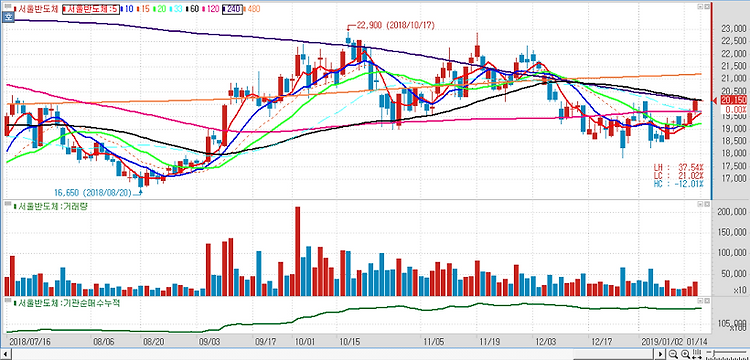Image resolution: width=750 pixels, height=360 pixels.
Task: Click the price pane maximize icon top right
Action: click(699, 7)
